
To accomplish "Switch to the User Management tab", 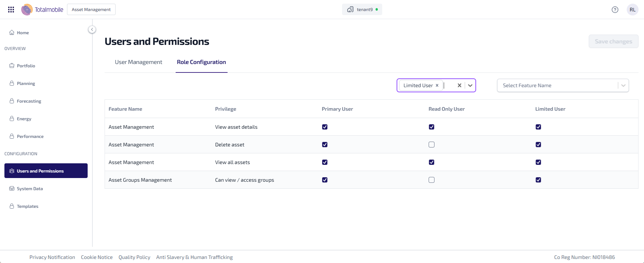I will 138,62.
